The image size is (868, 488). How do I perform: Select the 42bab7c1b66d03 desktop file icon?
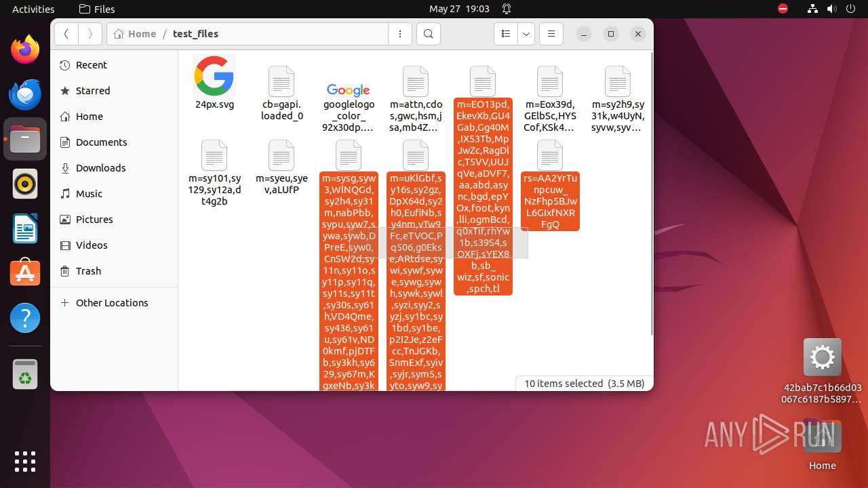pos(822,357)
